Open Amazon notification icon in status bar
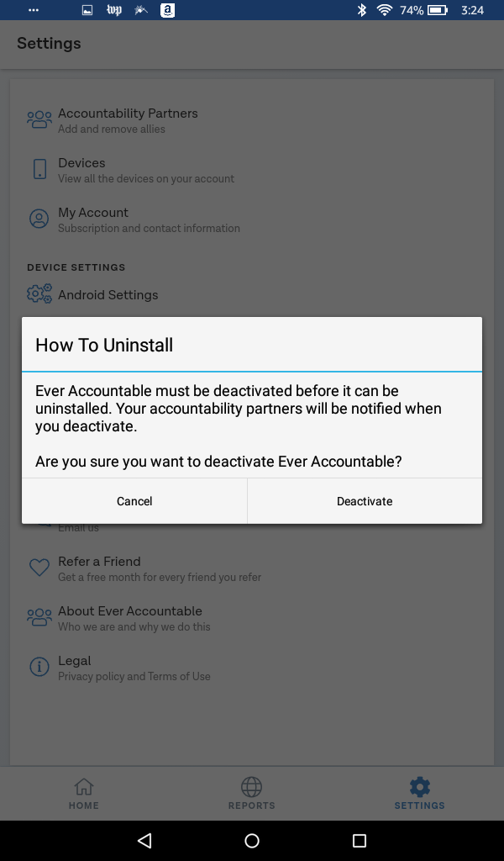Viewport: 504px width, 861px height. (167, 10)
